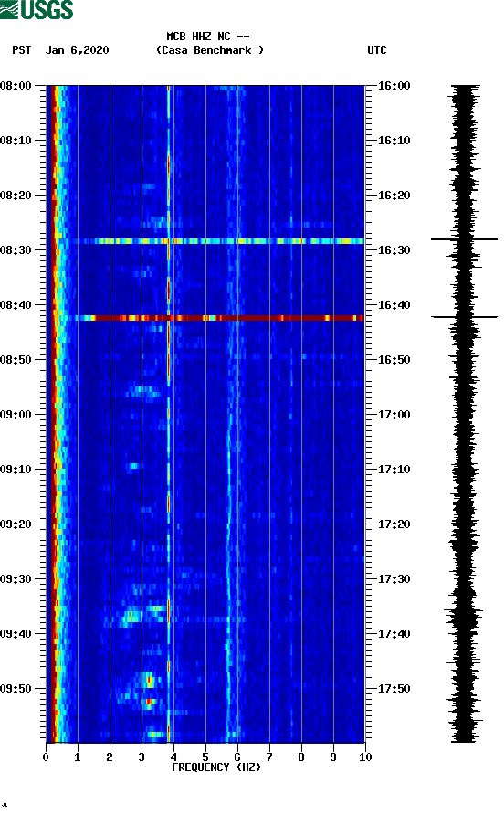Image resolution: width=504 pixels, height=815 pixels.
Task: Click the 10 Hz frequency tick label
Action: (x=365, y=757)
